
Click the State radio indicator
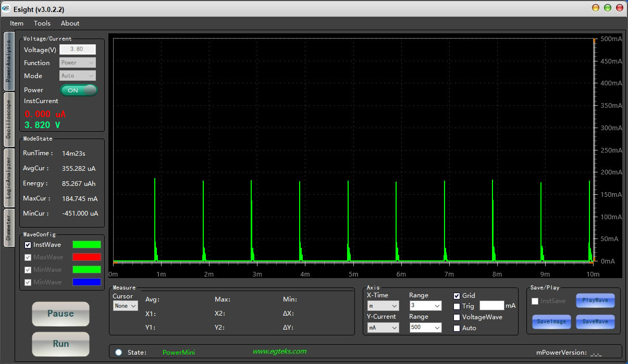[118, 352]
